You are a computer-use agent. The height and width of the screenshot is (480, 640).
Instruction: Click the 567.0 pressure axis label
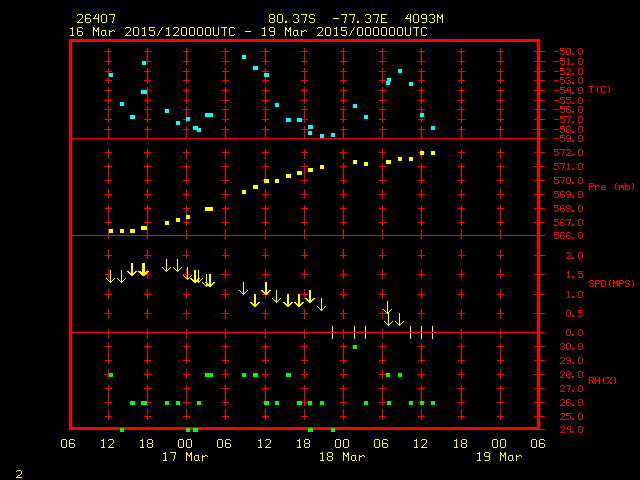[x=569, y=223]
